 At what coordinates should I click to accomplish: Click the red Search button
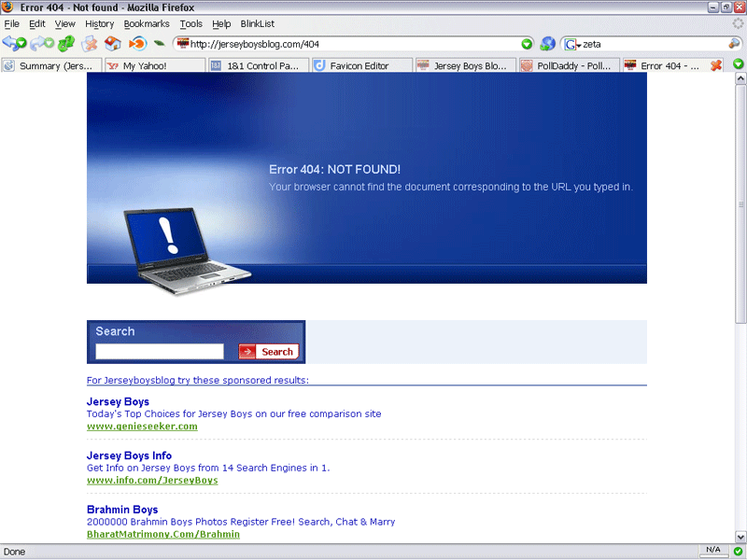(269, 352)
